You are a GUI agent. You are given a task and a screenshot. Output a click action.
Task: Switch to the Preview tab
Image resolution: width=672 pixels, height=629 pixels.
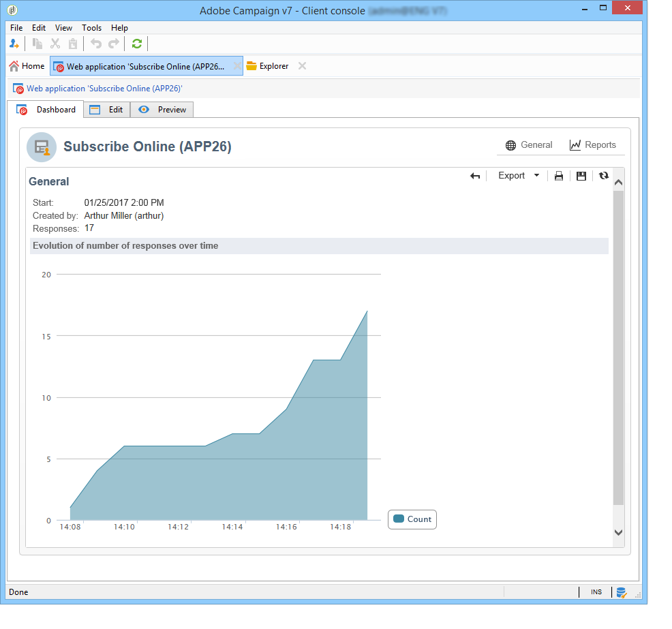click(162, 110)
